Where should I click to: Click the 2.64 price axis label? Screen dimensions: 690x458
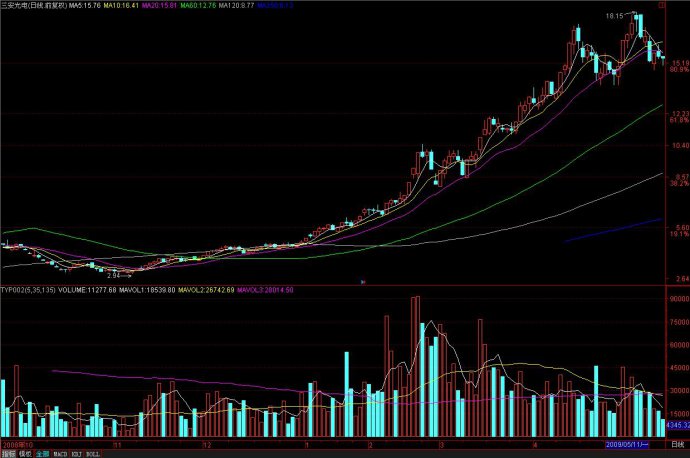682,278
